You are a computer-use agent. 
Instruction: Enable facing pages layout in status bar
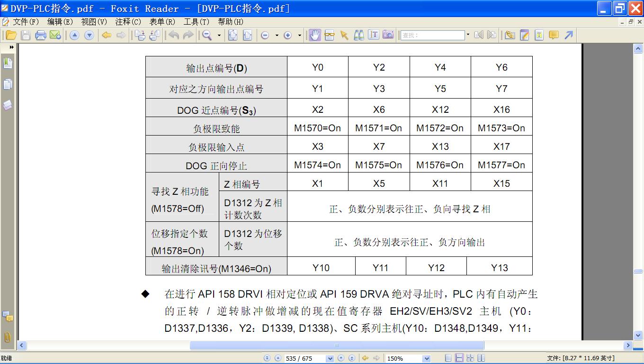point(481,358)
